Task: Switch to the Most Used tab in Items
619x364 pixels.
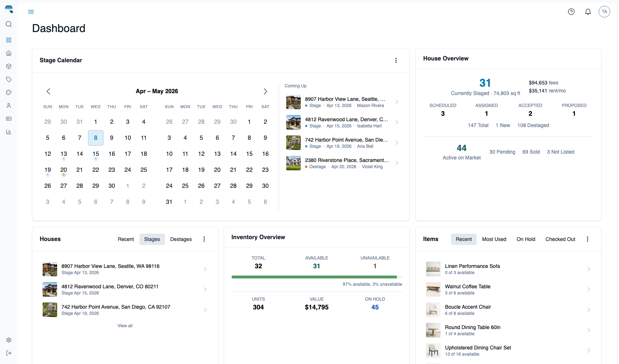Action: coord(494,239)
